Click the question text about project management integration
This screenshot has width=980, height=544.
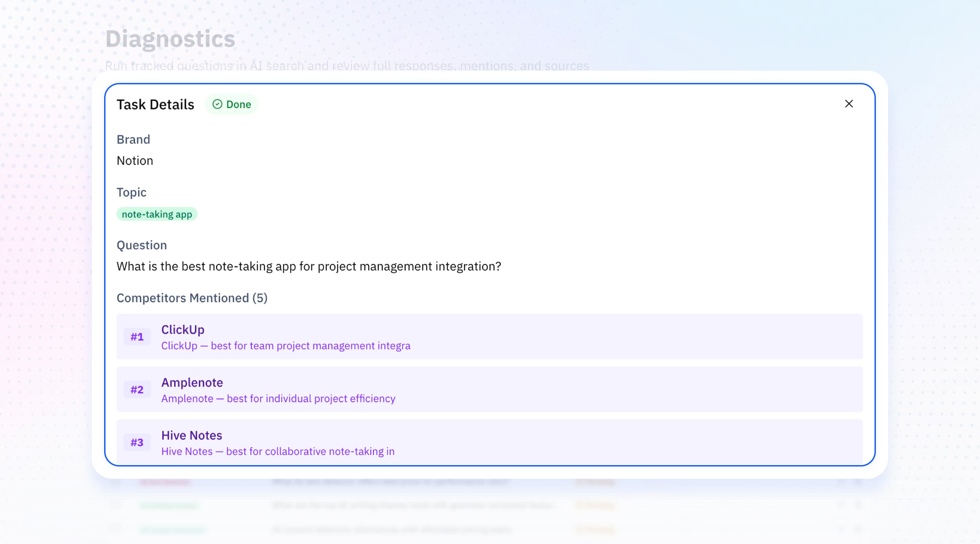(309, 267)
